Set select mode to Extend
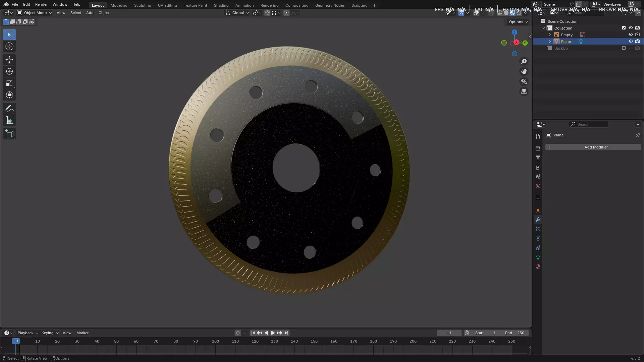Screen dimensions: 644x362 pos(12,22)
